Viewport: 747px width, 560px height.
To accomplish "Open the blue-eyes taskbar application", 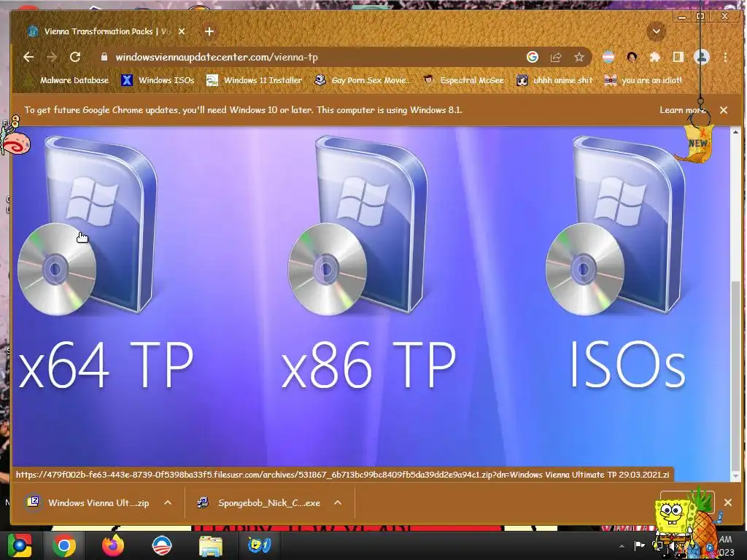I will 259,545.
